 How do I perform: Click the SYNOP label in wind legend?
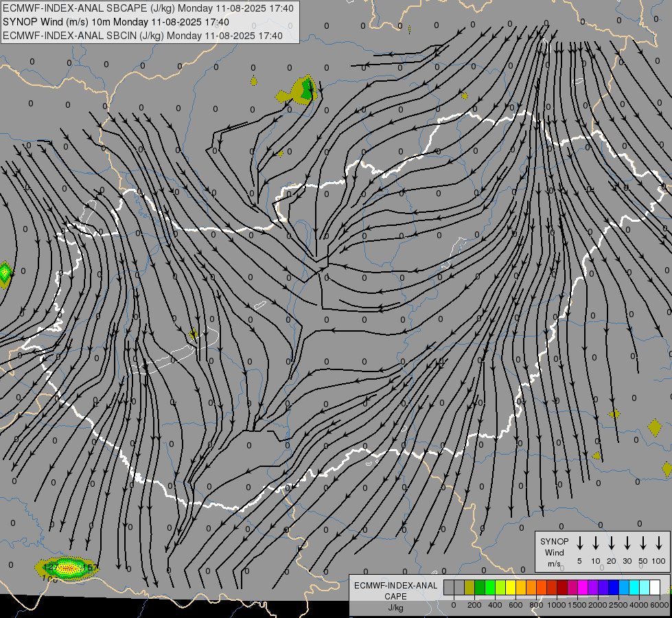click(x=554, y=541)
